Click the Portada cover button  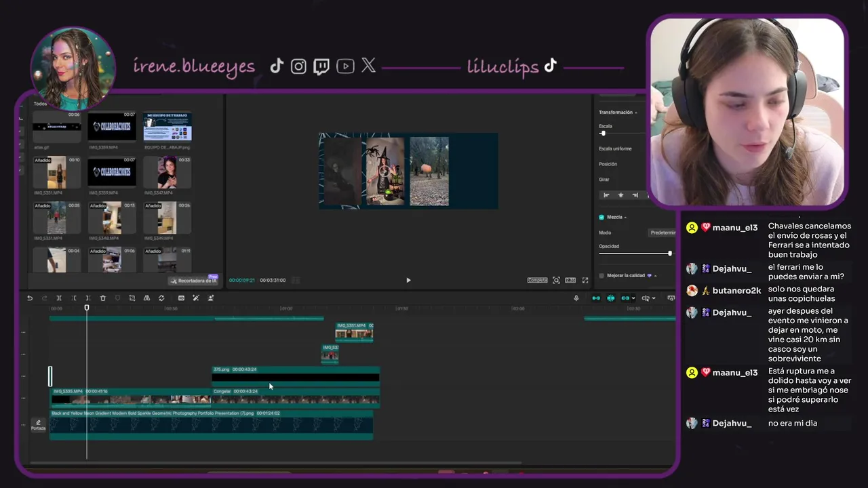pos(38,425)
